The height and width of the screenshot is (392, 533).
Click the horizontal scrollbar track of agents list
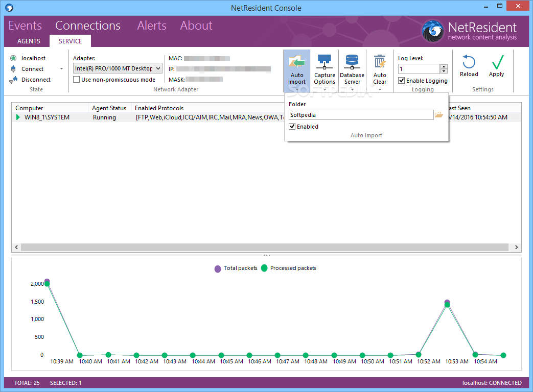tap(265, 247)
